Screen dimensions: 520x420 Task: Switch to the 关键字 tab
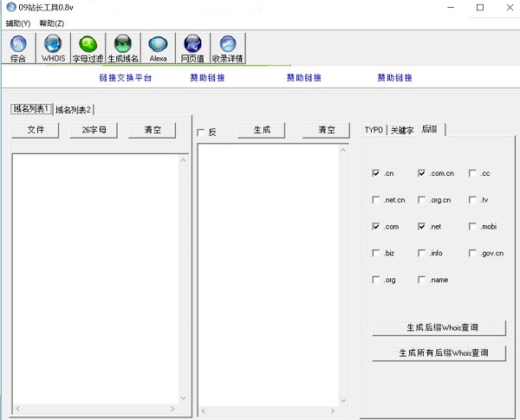402,130
